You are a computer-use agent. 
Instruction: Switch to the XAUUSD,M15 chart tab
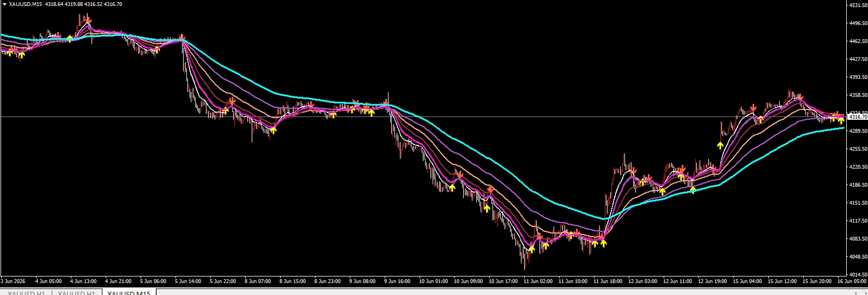click(129, 293)
